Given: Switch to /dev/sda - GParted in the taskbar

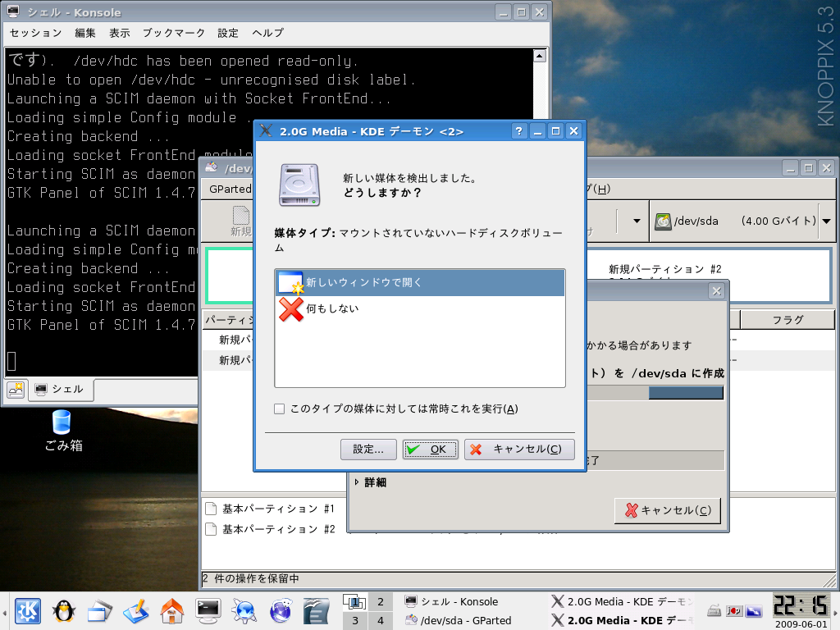Looking at the screenshot, I should tap(458, 620).
